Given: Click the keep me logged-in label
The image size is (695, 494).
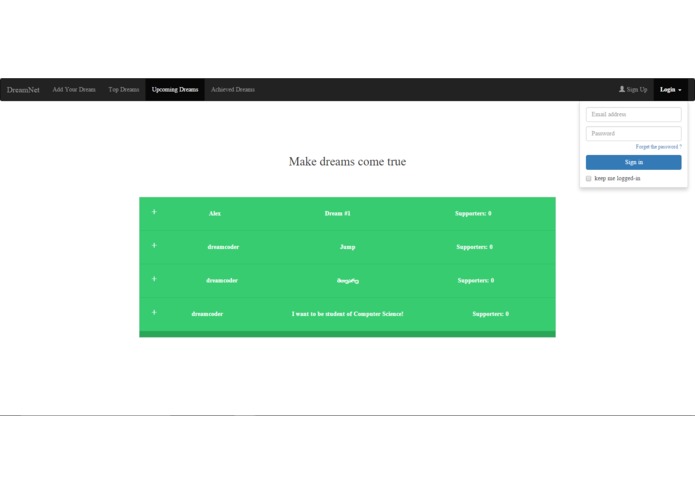Looking at the screenshot, I should pyautogui.click(x=617, y=179).
